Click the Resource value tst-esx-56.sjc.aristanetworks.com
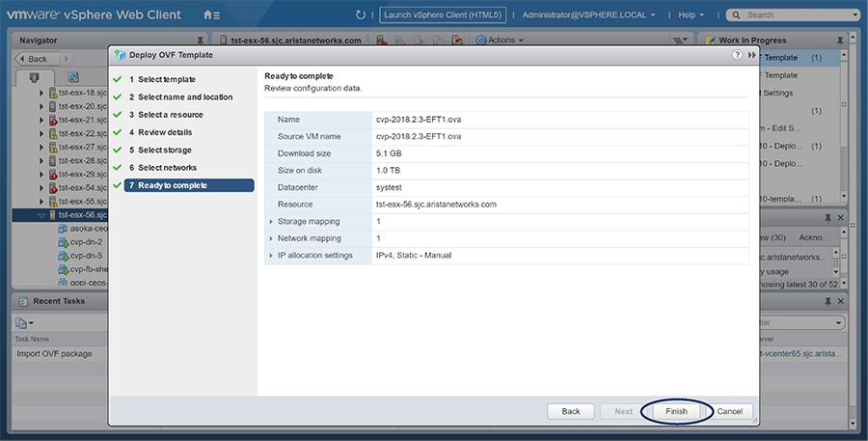 click(x=436, y=205)
